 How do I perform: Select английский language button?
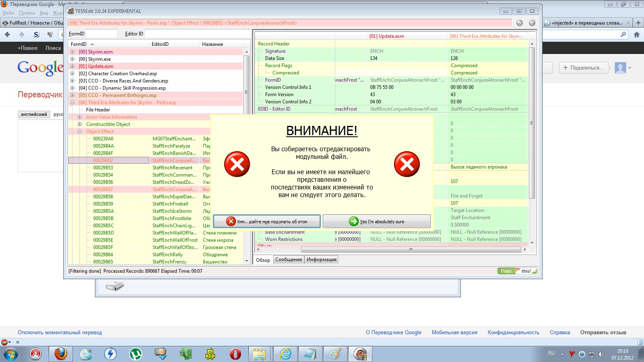coord(34,114)
